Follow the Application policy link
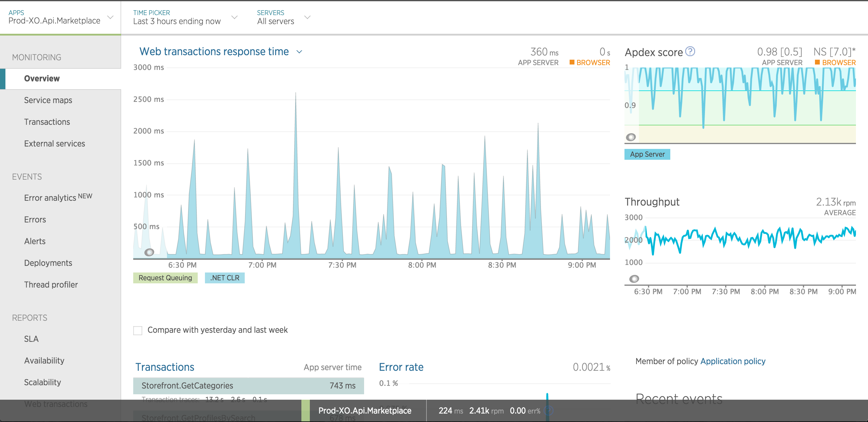Image resolution: width=868 pixels, height=422 pixels. tap(733, 361)
